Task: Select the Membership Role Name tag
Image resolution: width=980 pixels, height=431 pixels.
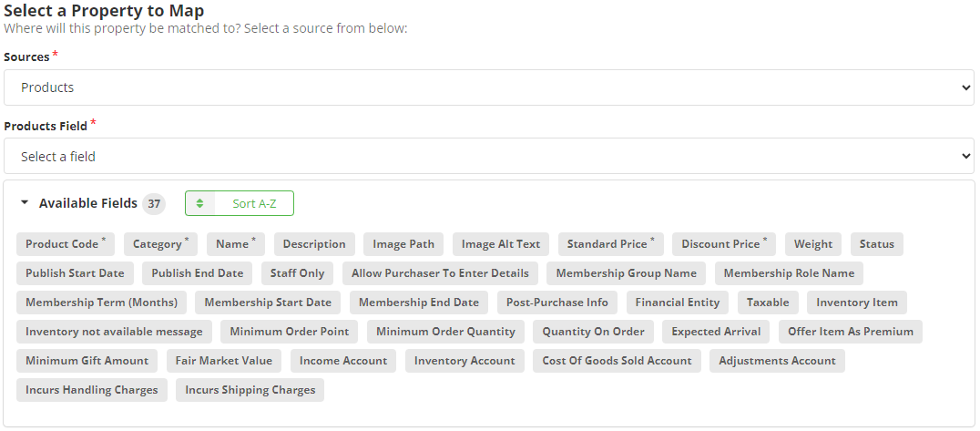Action: [x=789, y=273]
